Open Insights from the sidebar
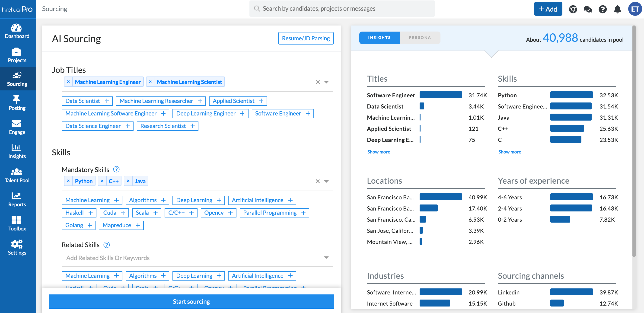Image resolution: width=644 pixels, height=313 pixels. [x=17, y=151]
